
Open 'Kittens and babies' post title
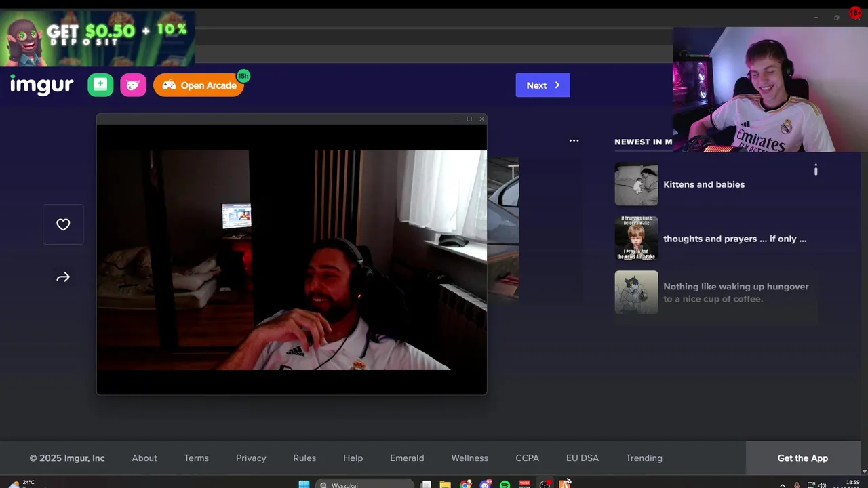[704, 184]
